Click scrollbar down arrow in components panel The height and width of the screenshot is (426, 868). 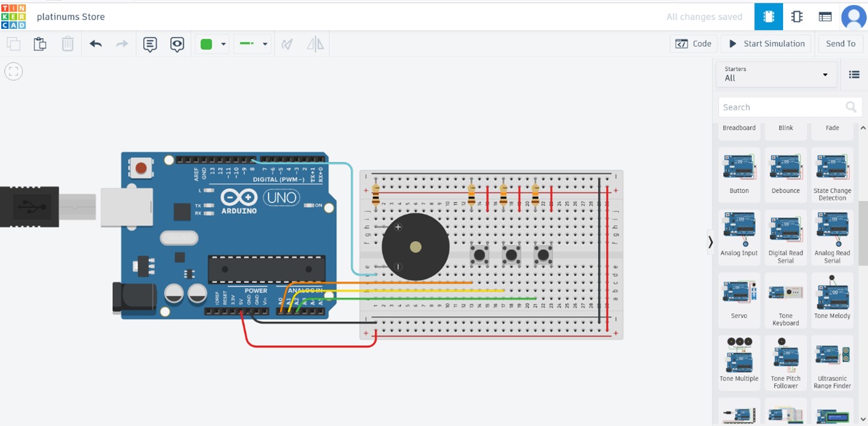(x=863, y=419)
